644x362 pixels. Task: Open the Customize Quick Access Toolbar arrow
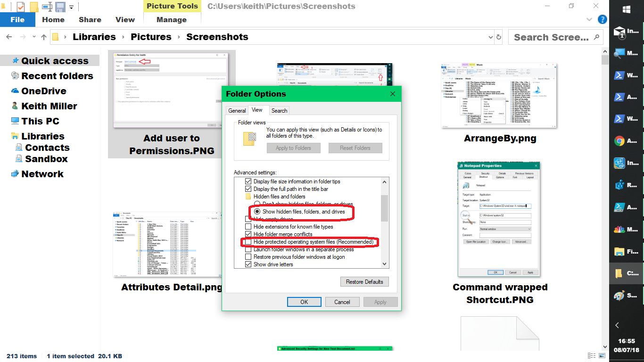(72, 7)
